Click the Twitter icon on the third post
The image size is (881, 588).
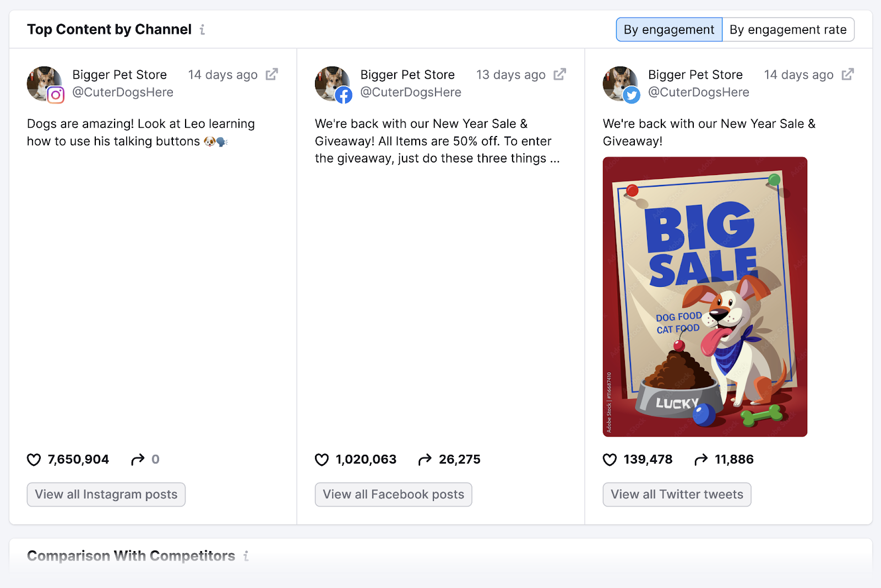coord(632,95)
